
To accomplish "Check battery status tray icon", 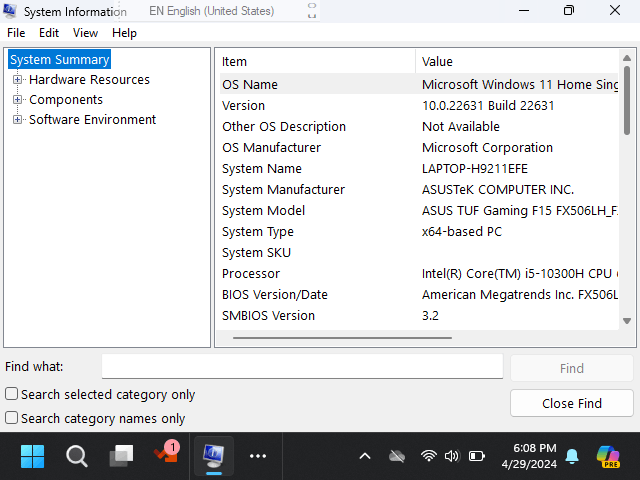I will [476, 456].
